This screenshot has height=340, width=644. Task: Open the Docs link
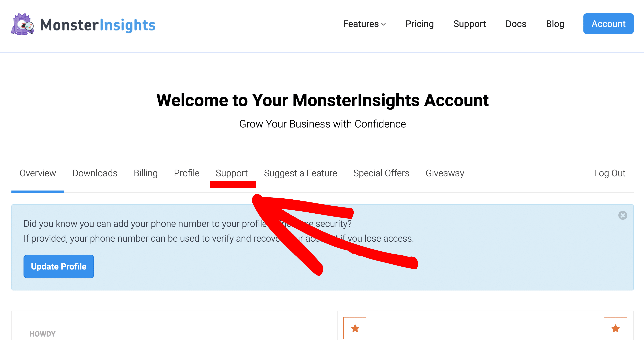pyautogui.click(x=516, y=24)
